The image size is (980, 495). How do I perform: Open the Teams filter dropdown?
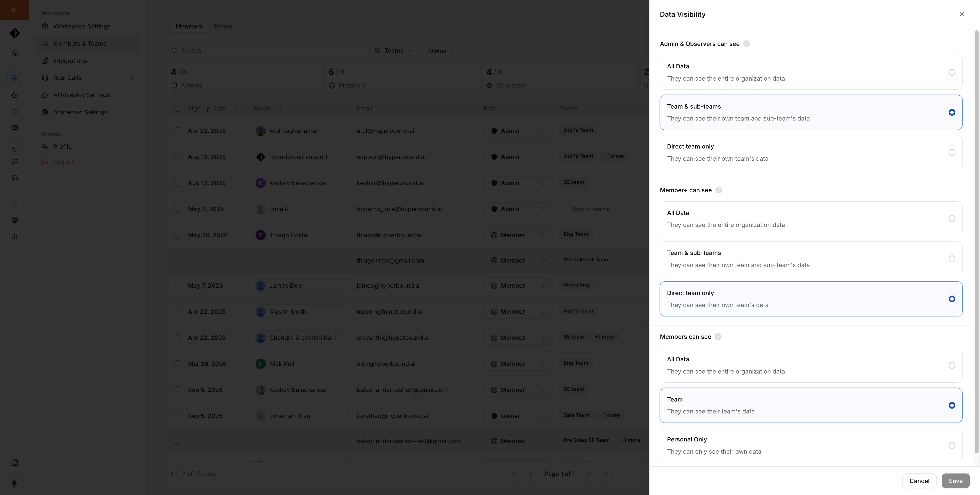coord(393,50)
